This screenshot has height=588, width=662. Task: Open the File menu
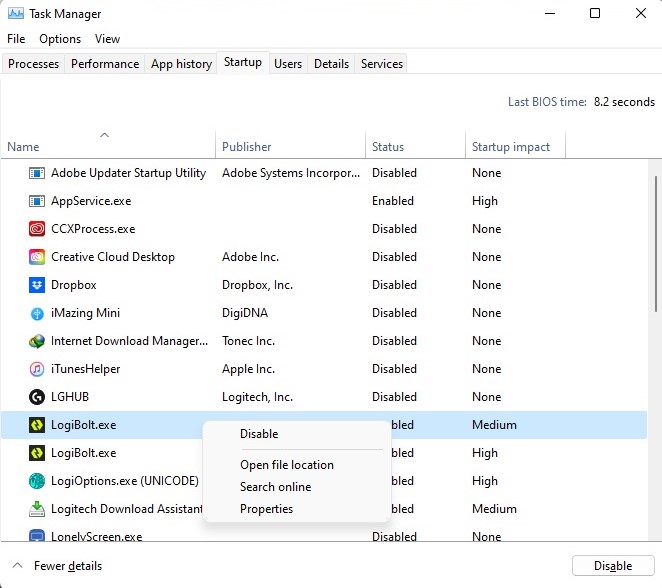point(16,39)
